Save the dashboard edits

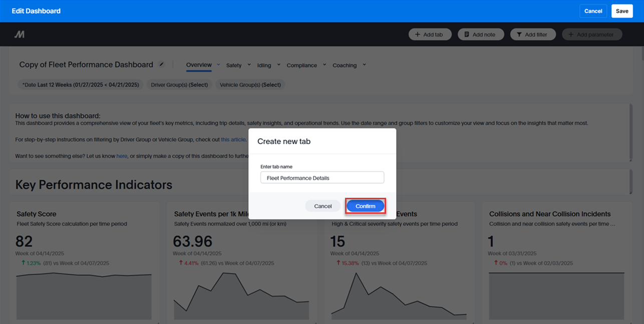click(x=622, y=11)
